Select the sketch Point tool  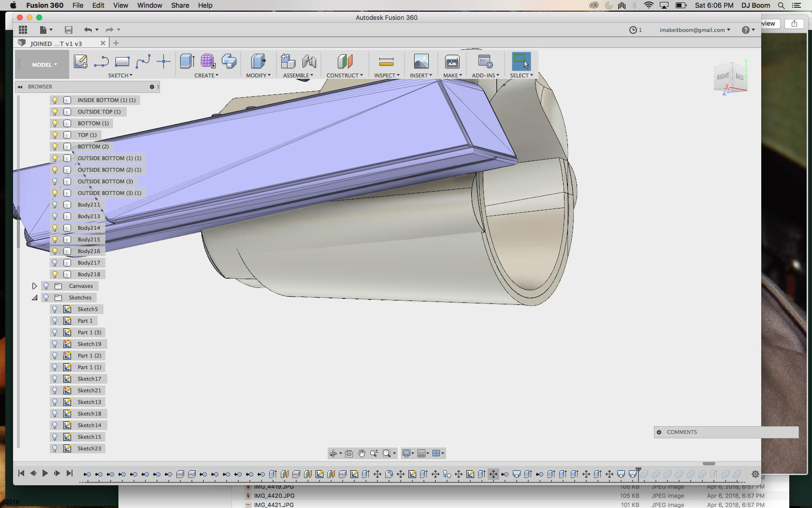164,61
